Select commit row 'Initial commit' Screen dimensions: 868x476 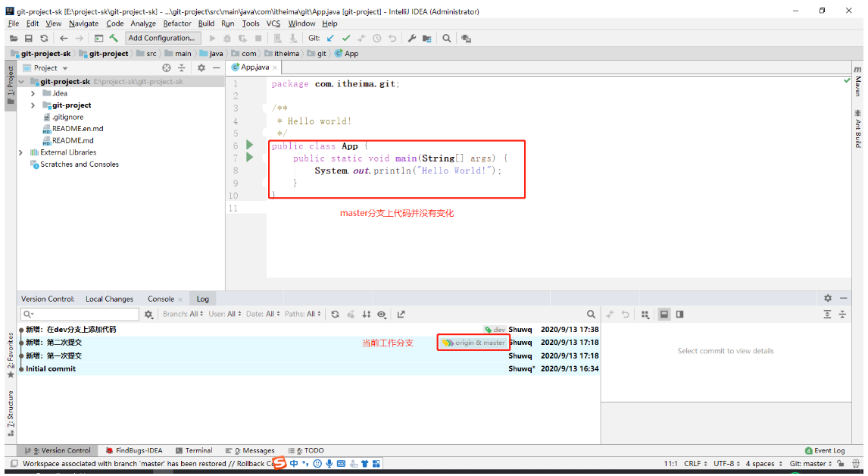point(309,368)
